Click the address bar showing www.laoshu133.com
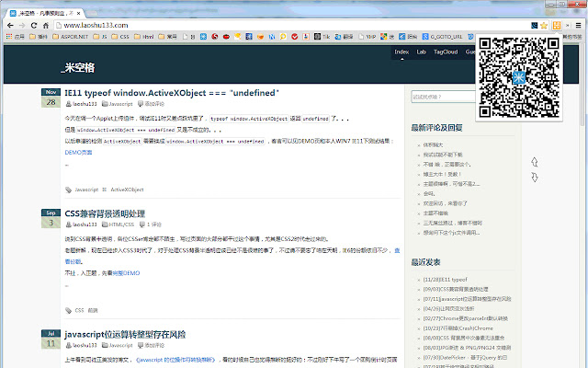588x368 pixels. [x=292, y=25]
